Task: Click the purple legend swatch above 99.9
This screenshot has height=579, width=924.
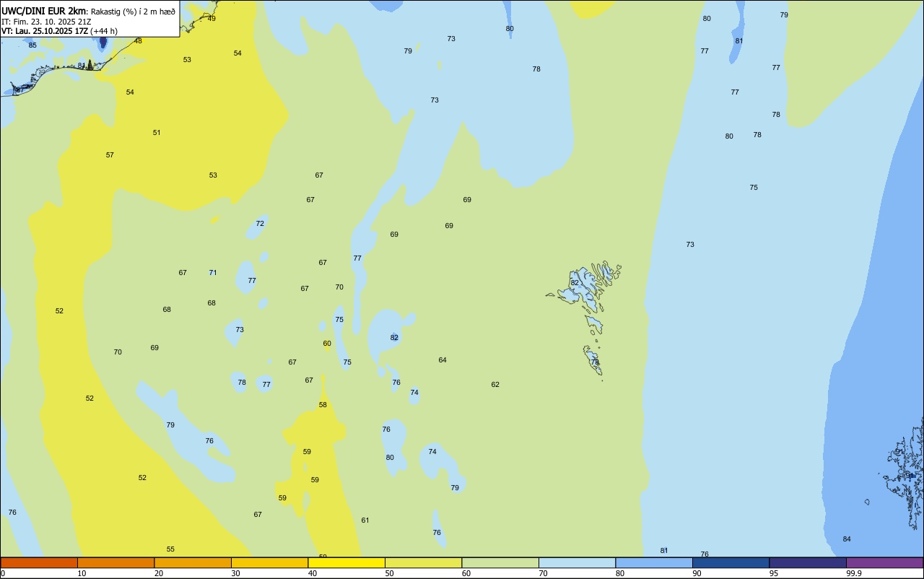Action: click(884, 562)
